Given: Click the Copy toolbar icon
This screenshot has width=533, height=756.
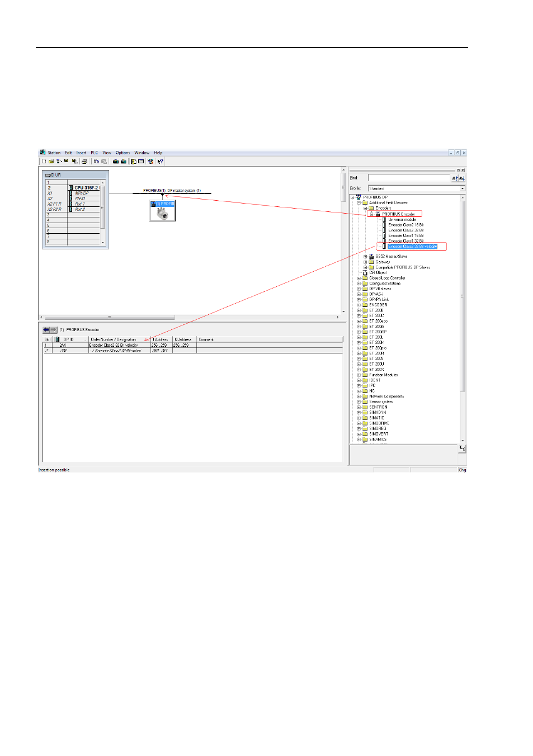Looking at the screenshot, I should [96, 162].
